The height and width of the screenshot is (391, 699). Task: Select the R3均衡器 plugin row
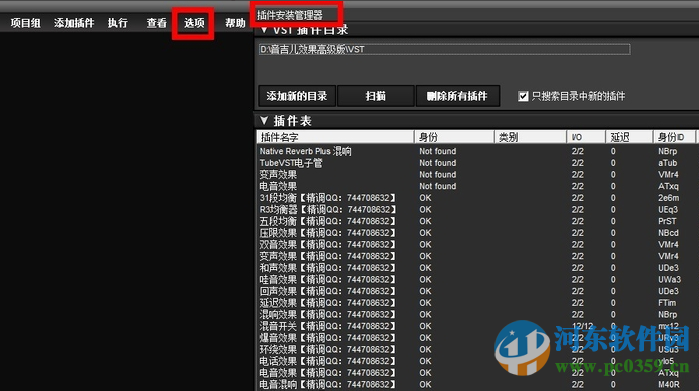pyautogui.click(x=477, y=209)
